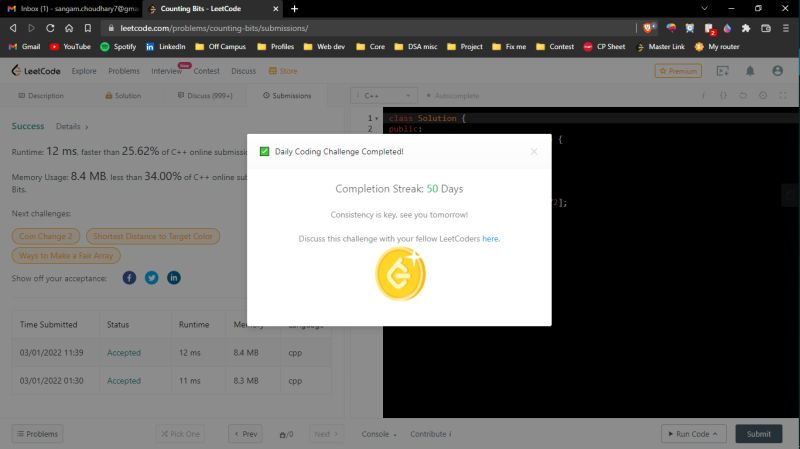Expand the C++ language dropdown
This screenshot has height=449, width=800.
[376, 96]
